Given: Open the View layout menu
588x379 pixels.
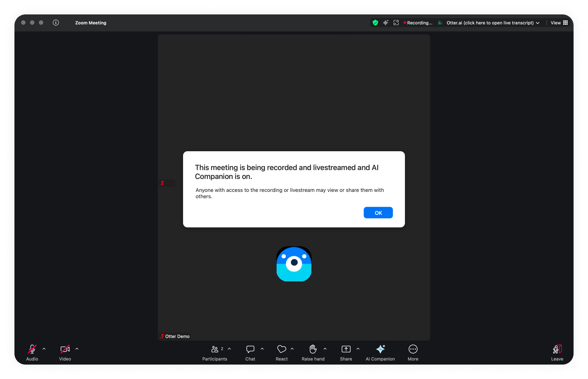Looking at the screenshot, I should pyautogui.click(x=559, y=23).
